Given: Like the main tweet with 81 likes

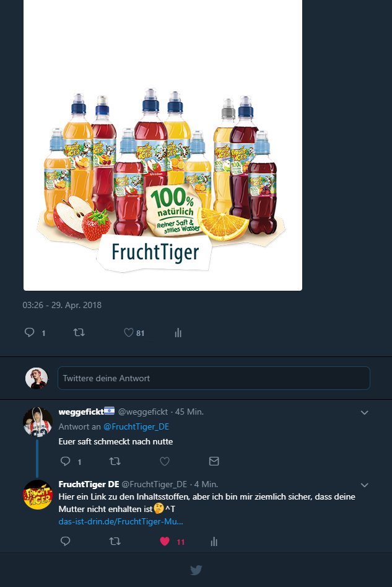Looking at the screenshot, I should [x=129, y=333].
